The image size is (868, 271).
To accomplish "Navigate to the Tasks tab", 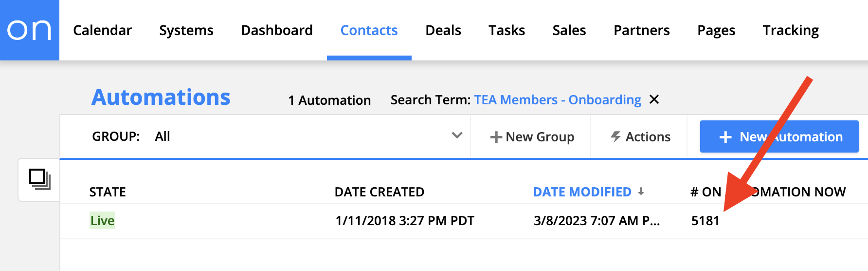I will pyautogui.click(x=506, y=30).
